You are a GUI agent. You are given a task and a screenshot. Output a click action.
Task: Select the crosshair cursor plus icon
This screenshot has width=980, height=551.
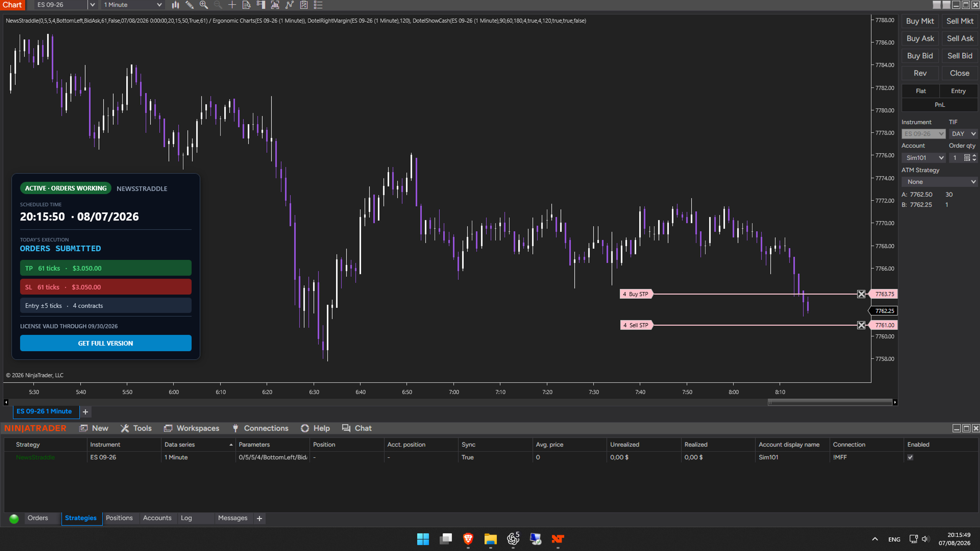pyautogui.click(x=232, y=5)
